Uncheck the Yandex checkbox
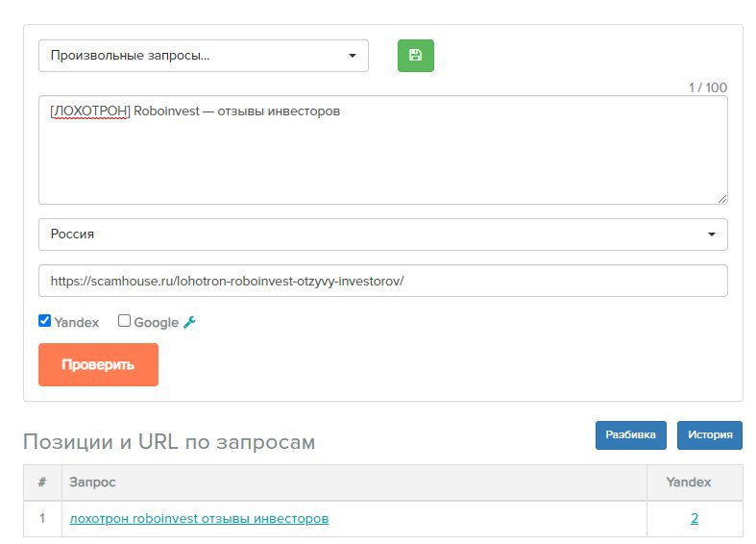Screen dimensions: 756x544 [x=44, y=321]
